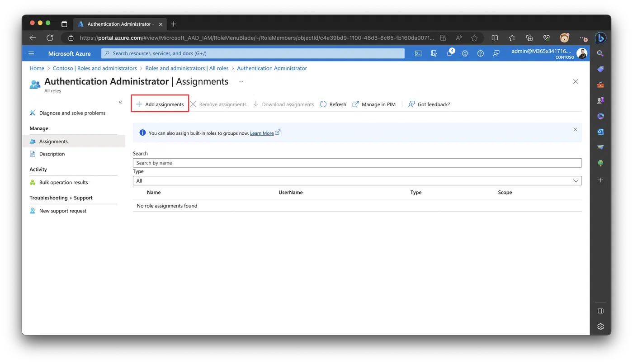Click Manage in PIM
Screen dimensions: 633x364
point(374,104)
